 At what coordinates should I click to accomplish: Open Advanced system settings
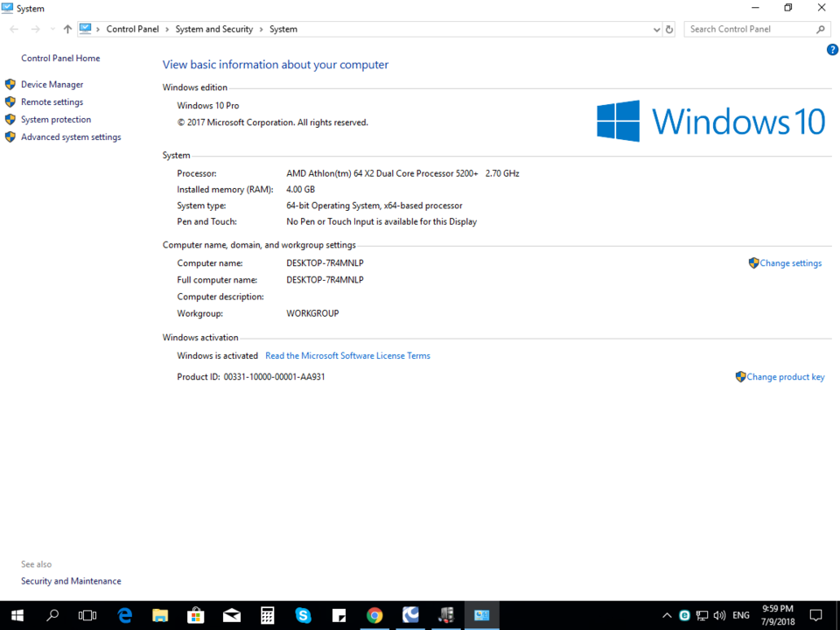(71, 137)
